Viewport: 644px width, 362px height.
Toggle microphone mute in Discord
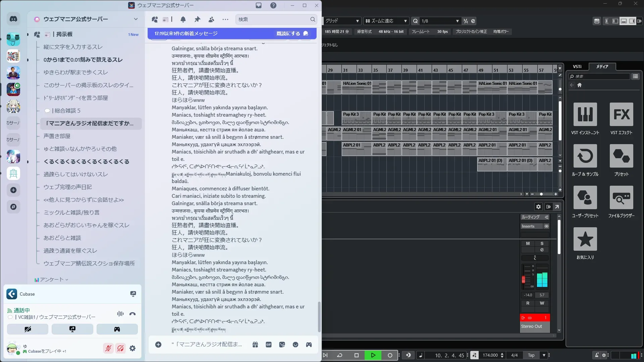pyautogui.click(x=108, y=348)
